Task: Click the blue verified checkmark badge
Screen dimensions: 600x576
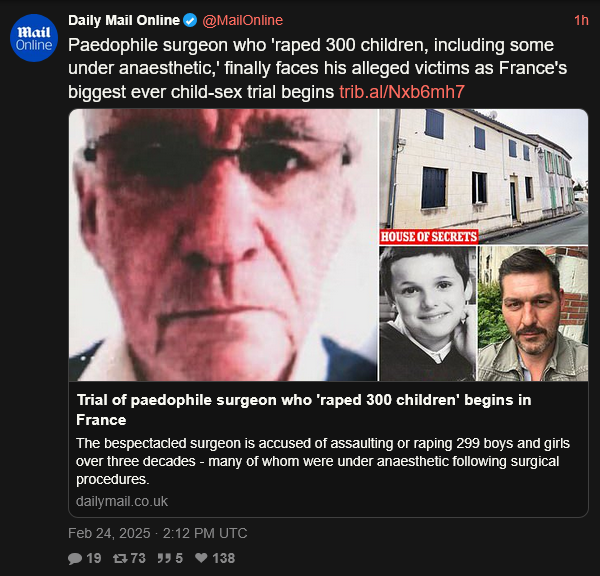Action: pos(190,20)
